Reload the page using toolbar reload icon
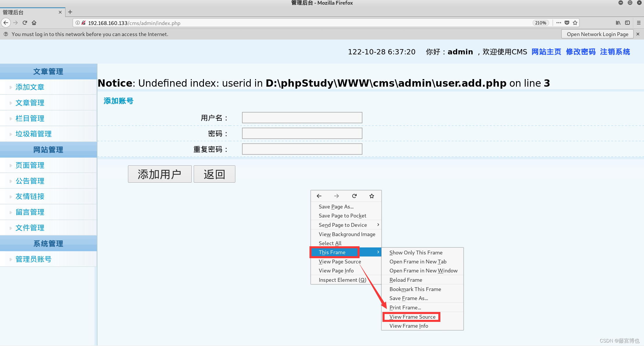Viewport: 644px width, 346px height. [25, 23]
